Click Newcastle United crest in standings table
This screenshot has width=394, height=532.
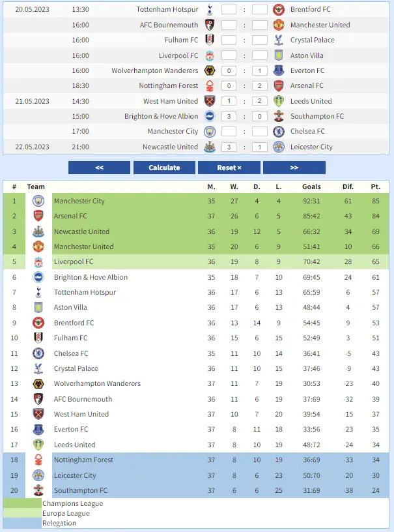pyautogui.click(x=38, y=231)
